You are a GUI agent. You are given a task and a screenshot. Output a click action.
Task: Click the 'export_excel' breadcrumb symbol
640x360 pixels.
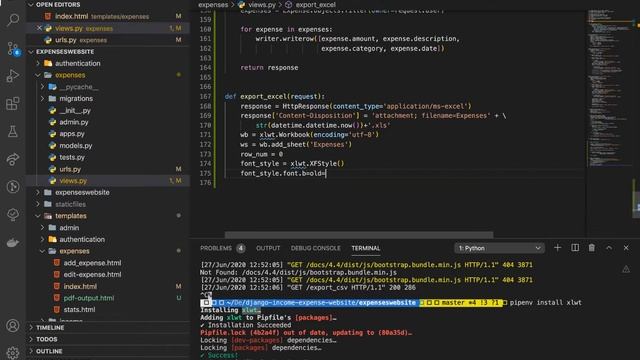click(316, 5)
